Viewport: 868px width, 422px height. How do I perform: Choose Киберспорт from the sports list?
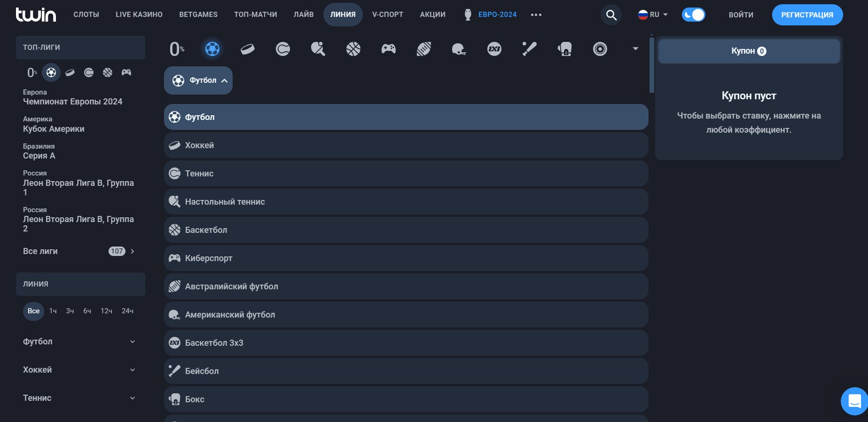[406, 258]
